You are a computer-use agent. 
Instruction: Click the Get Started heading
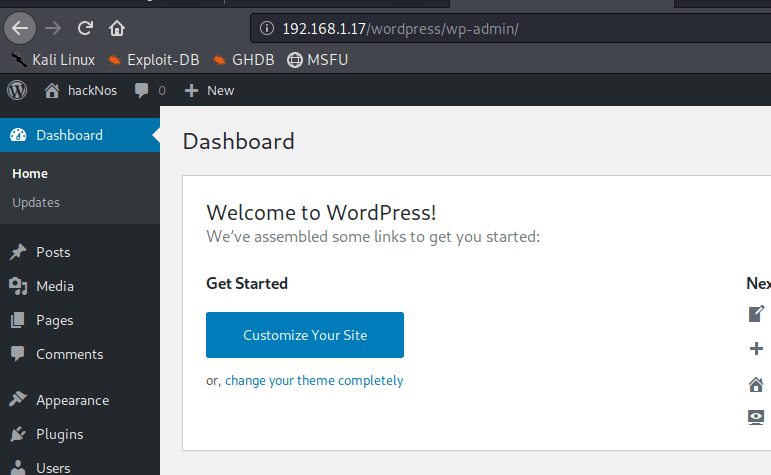247,284
